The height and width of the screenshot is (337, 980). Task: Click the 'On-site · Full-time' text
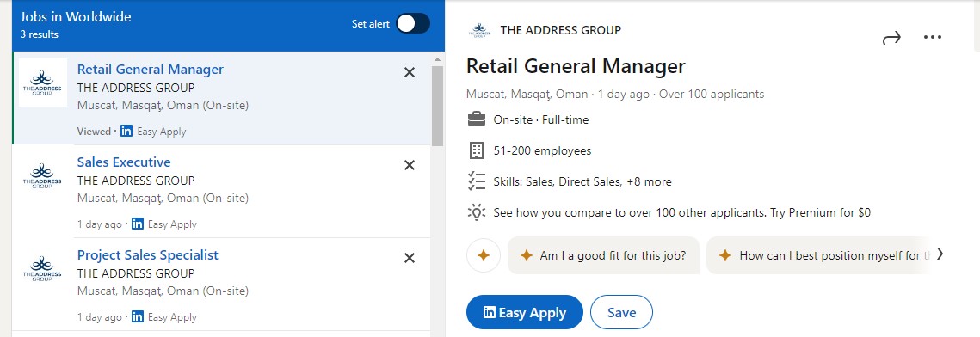click(540, 119)
